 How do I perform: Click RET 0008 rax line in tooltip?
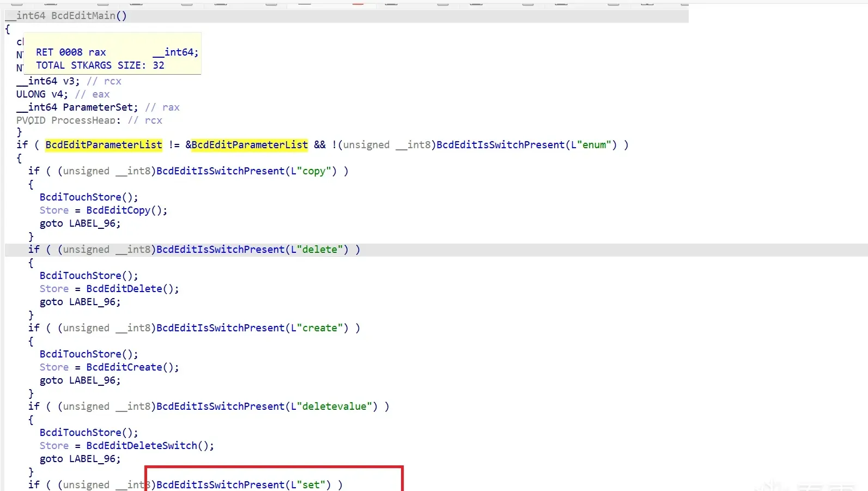point(117,52)
